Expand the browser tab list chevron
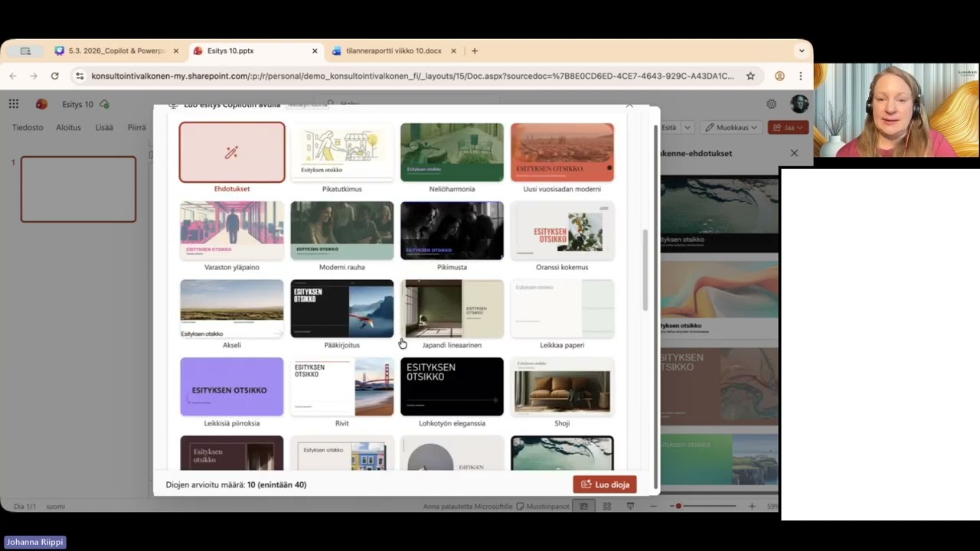This screenshot has height=551, width=980. coord(802,51)
